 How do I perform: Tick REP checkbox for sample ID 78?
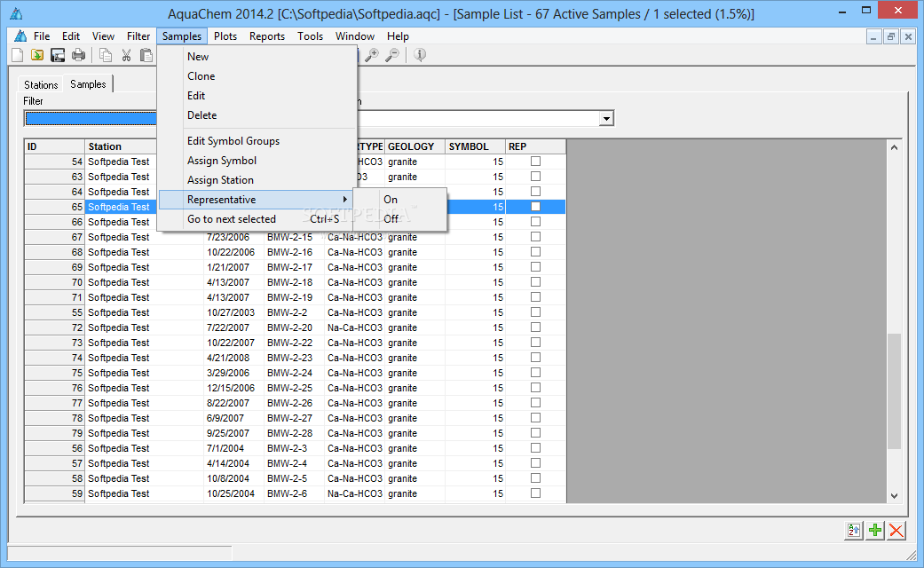click(x=535, y=418)
